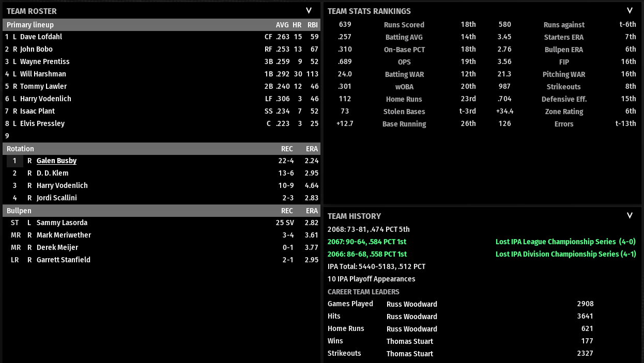Click Lost IPA Division Championship Series result
644x363 pixels.
(566, 254)
